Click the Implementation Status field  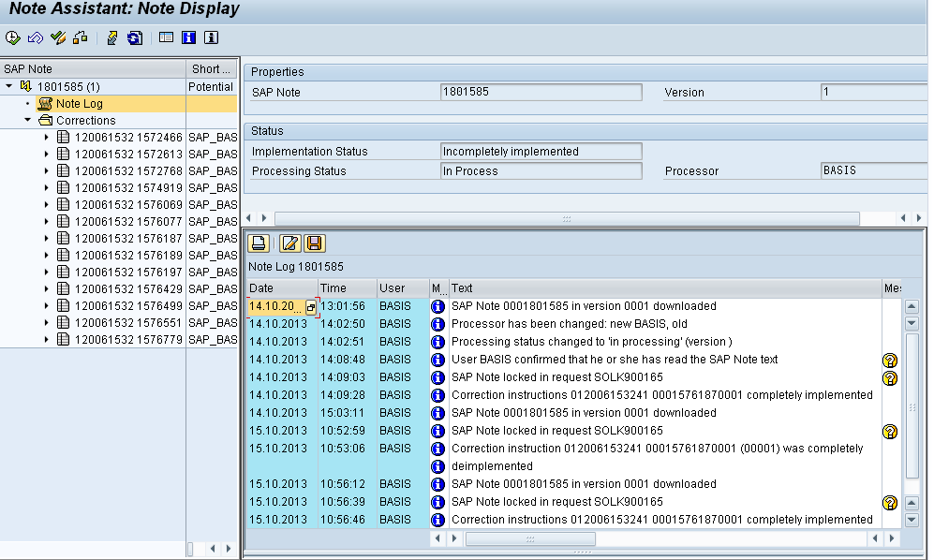pos(541,152)
